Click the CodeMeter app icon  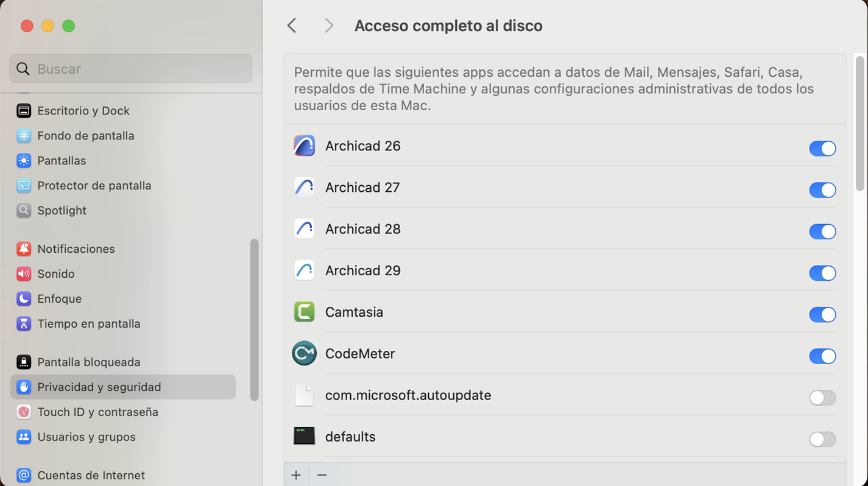(304, 353)
